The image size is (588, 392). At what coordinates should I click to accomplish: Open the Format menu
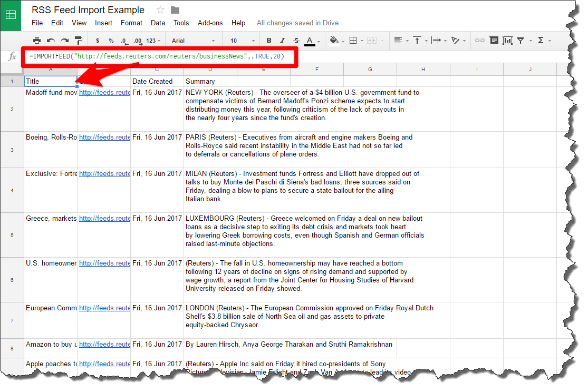[131, 23]
